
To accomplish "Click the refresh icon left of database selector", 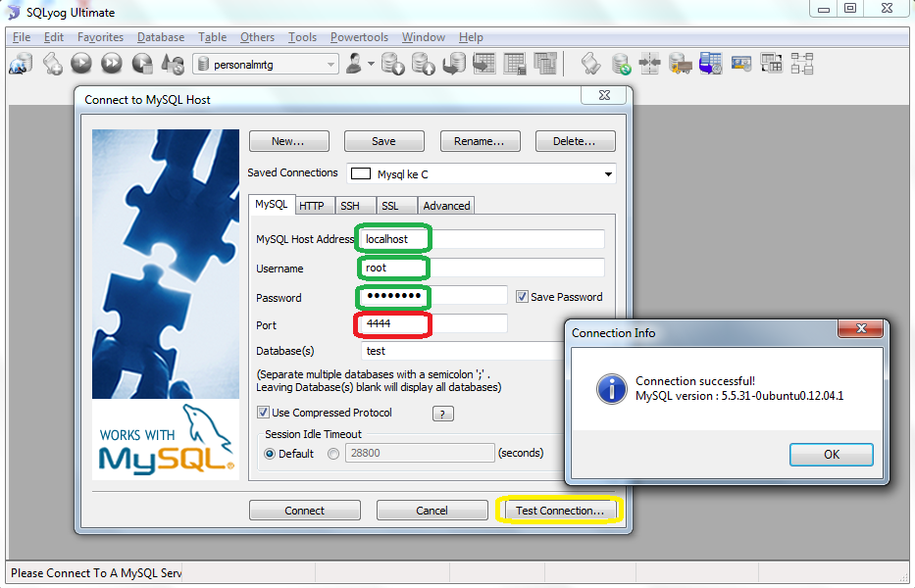I will tap(173, 64).
